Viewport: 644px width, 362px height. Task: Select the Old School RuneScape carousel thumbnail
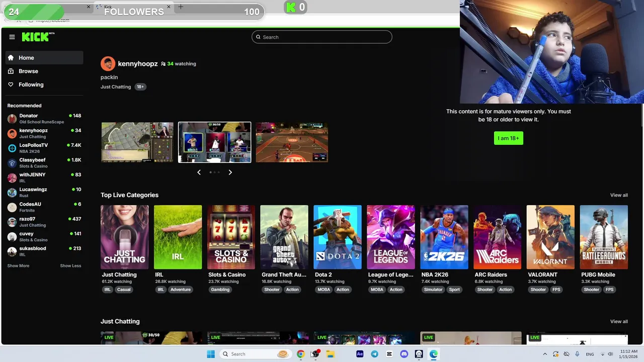coord(137,142)
